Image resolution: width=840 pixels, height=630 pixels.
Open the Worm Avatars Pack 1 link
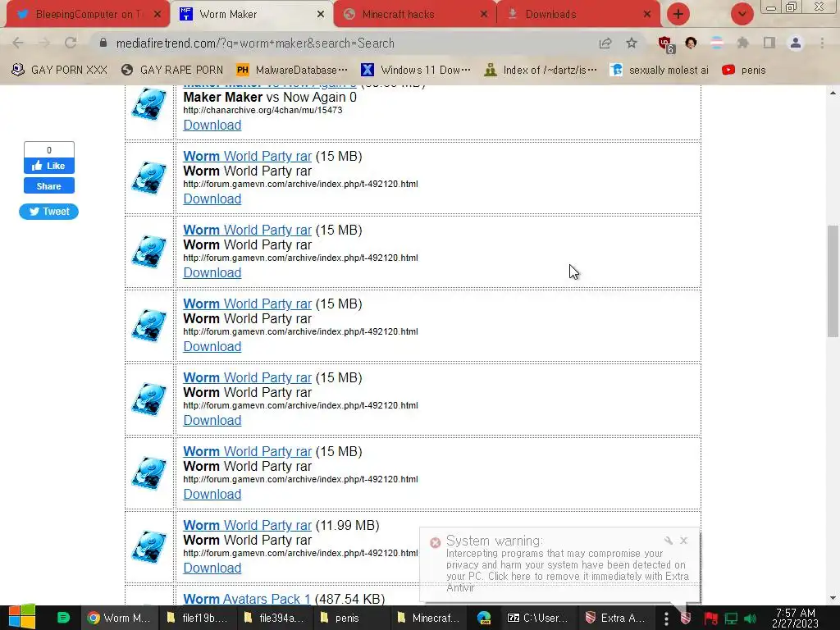(246, 599)
